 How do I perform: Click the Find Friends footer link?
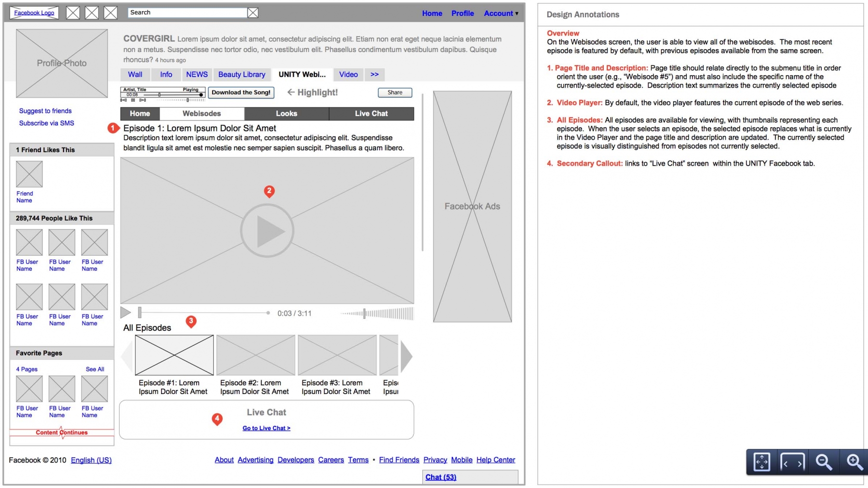pyautogui.click(x=399, y=460)
